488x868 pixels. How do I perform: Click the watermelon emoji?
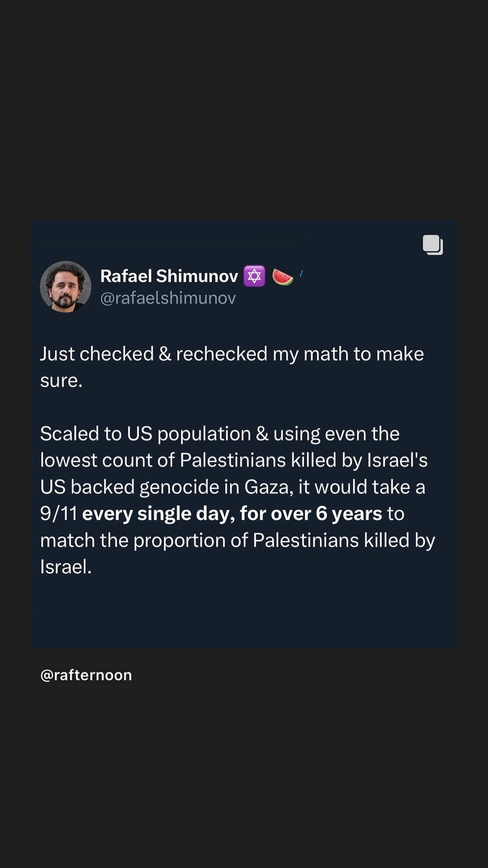coord(283,277)
